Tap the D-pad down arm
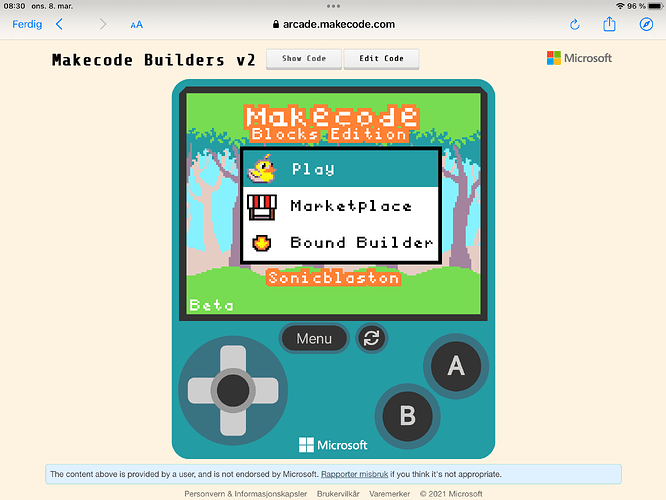Screen dimensions: 666x500 233,423
